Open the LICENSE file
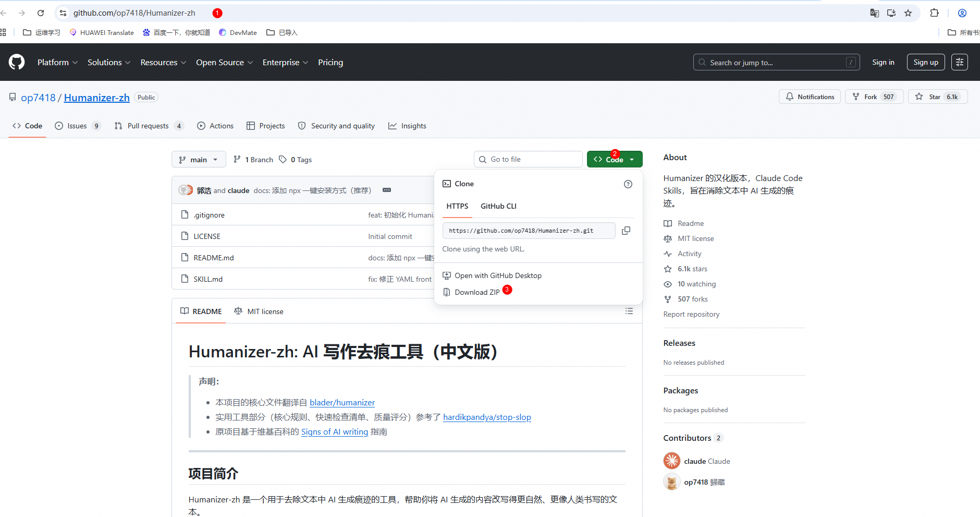The image size is (980, 517). coord(207,236)
